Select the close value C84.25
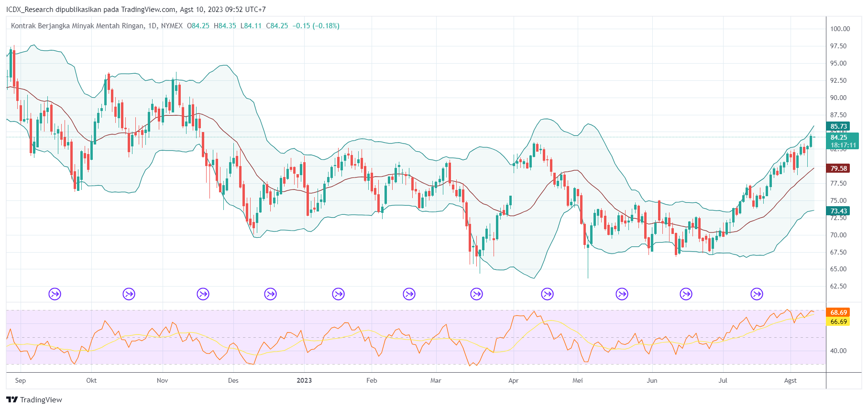 point(277,26)
